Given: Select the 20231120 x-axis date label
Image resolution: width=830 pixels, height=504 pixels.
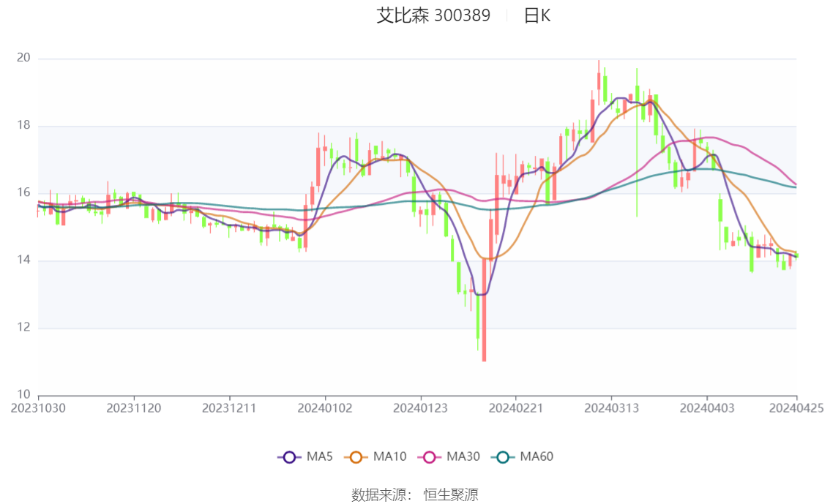Looking at the screenshot, I should (134, 408).
